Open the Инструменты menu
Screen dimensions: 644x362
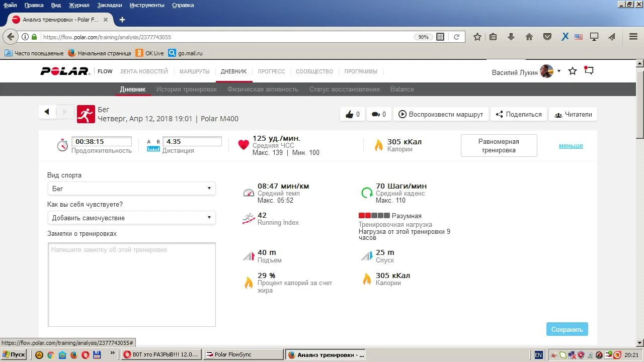[x=147, y=5]
